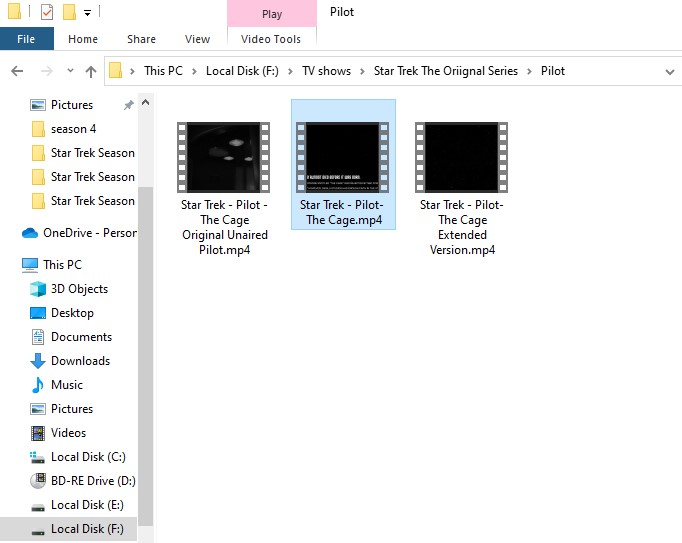Expand chevron before the Pilot breadcrumb
682x543 pixels.
pos(529,71)
